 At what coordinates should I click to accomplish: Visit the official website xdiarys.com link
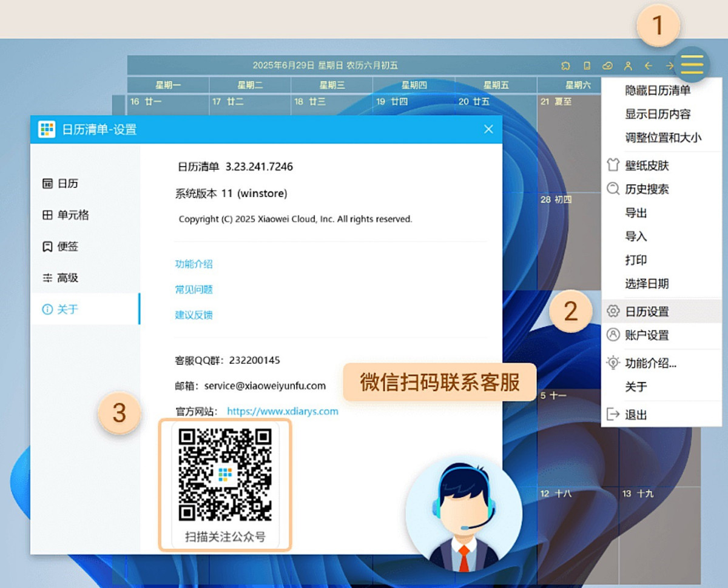point(283,412)
